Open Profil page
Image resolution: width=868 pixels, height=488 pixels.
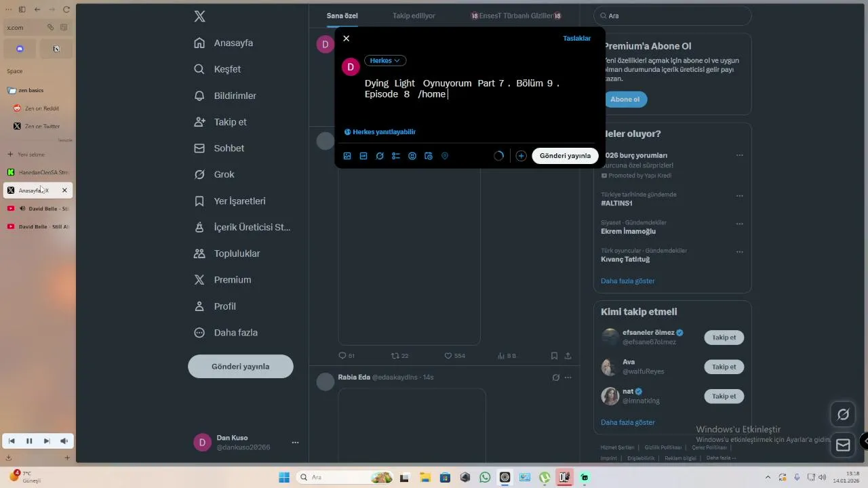click(215, 306)
